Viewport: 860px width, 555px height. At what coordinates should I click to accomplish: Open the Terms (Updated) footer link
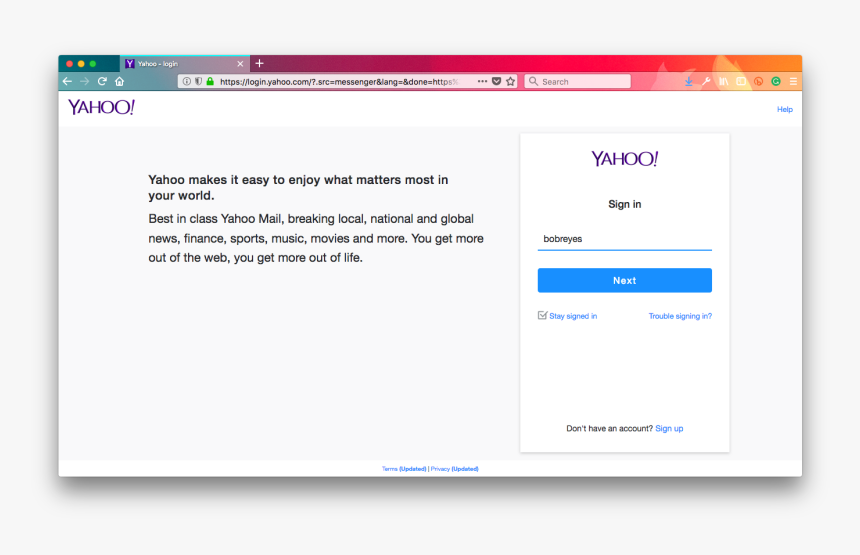click(404, 469)
